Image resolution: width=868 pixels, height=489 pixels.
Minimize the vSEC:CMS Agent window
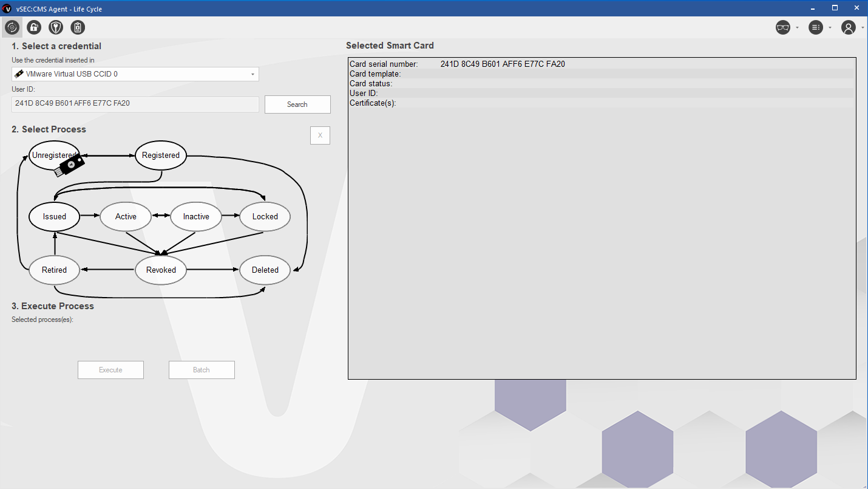pyautogui.click(x=813, y=8)
